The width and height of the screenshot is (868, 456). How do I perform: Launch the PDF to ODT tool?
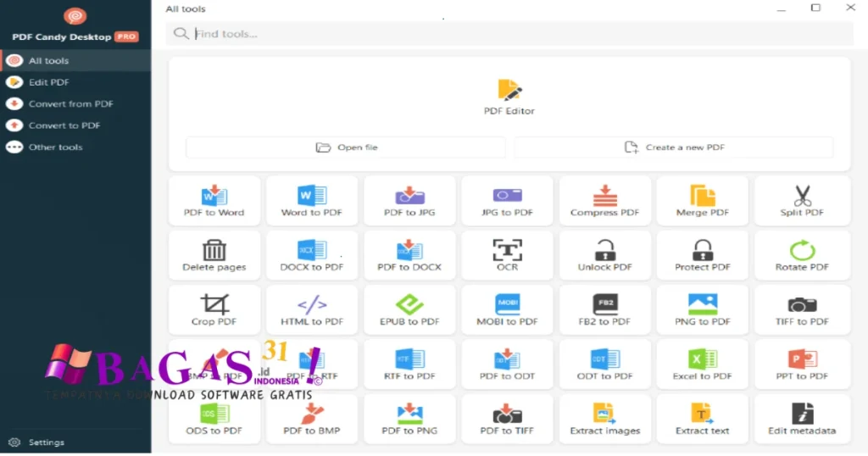pyautogui.click(x=507, y=364)
